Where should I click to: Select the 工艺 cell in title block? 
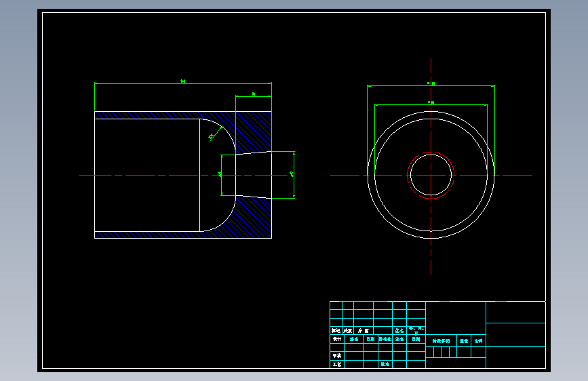337,364
